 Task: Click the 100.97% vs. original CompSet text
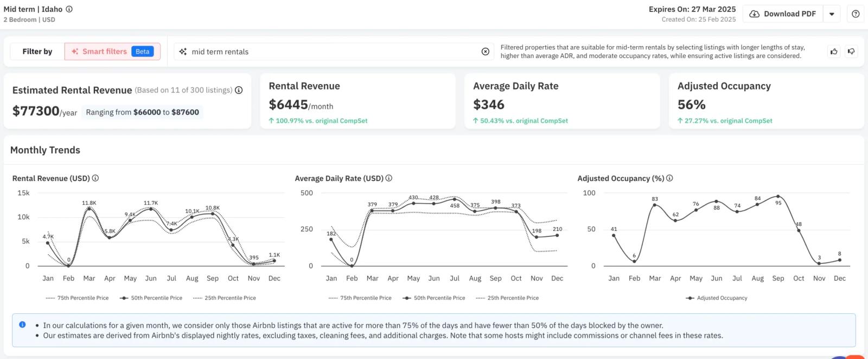point(318,121)
